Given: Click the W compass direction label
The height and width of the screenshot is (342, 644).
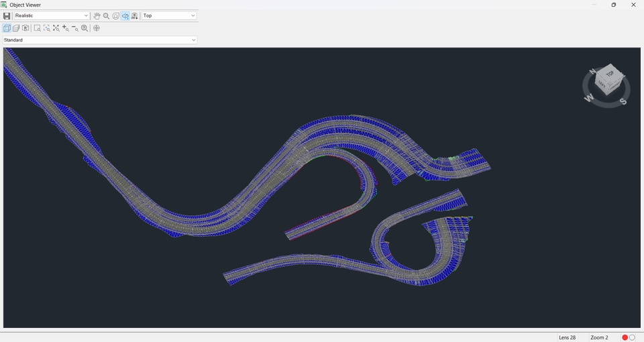Looking at the screenshot, I should coord(589,98).
